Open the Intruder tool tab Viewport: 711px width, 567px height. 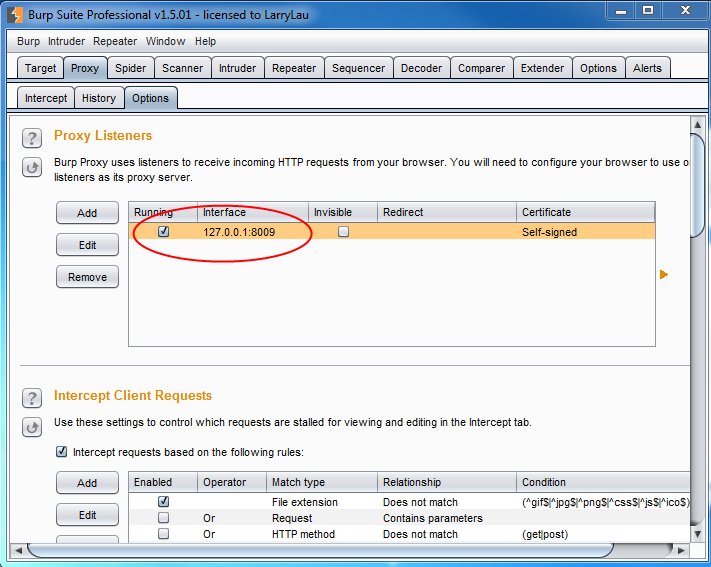[238, 68]
